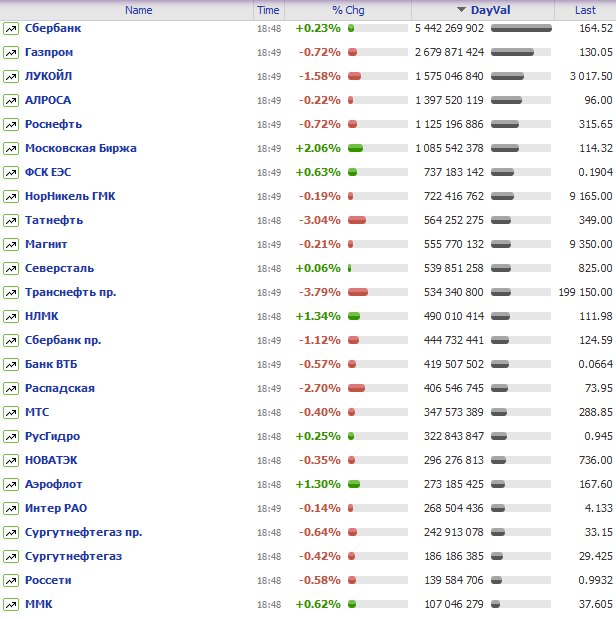
Task: Click the Last column header
Action: (x=585, y=10)
